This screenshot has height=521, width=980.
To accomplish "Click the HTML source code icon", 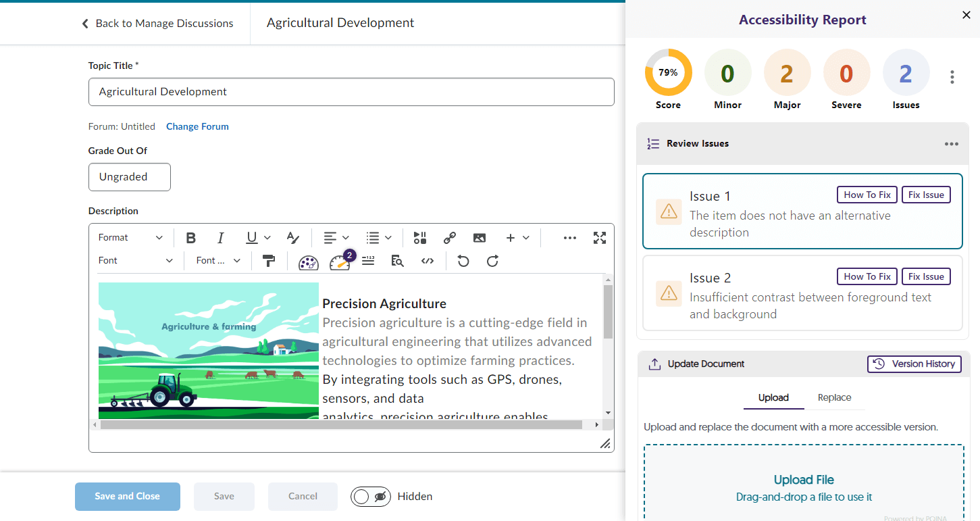I will pyautogui.click(x=428, y=261).
